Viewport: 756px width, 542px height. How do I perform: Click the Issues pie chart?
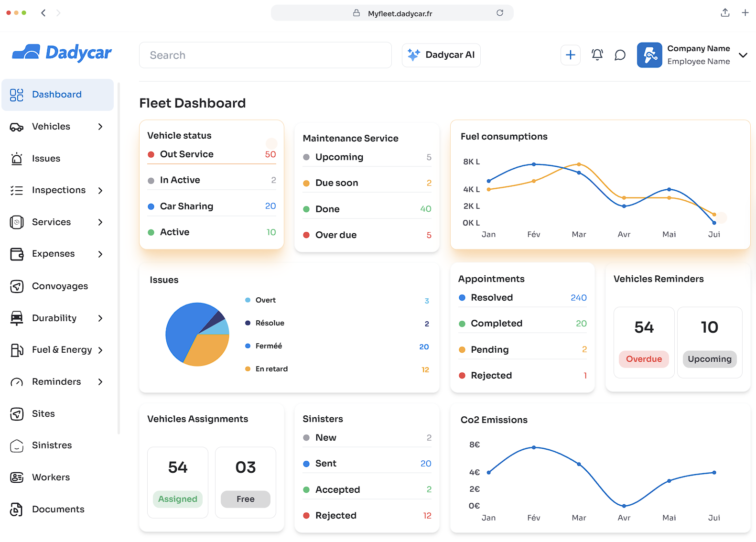(x=197, y=335)
